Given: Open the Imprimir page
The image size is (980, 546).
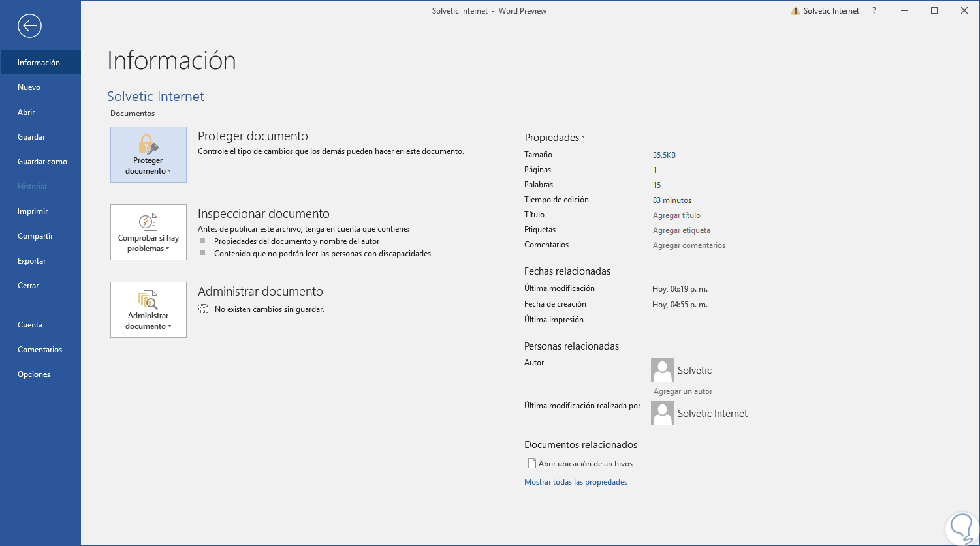Looking at the screenshot, I should coord(40,211).
